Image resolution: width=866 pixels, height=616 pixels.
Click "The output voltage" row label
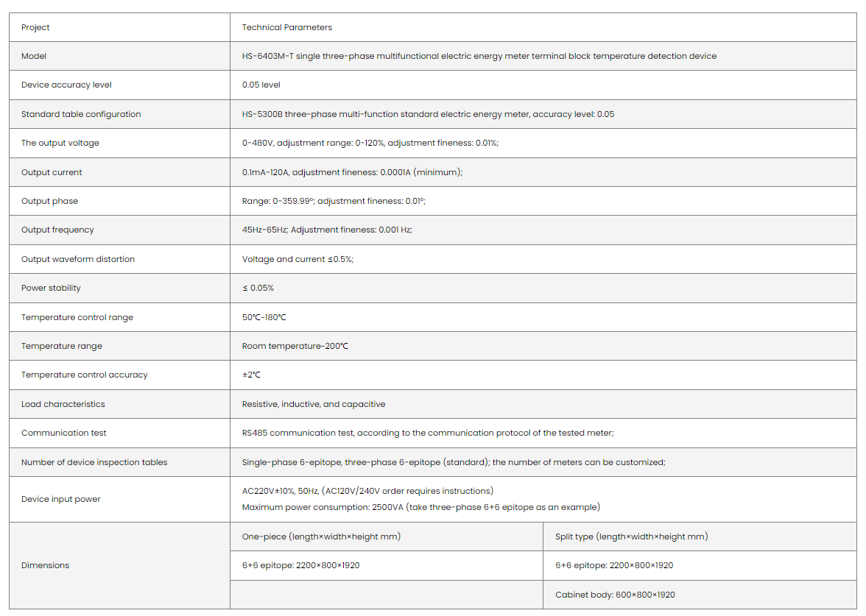(60, 143)
